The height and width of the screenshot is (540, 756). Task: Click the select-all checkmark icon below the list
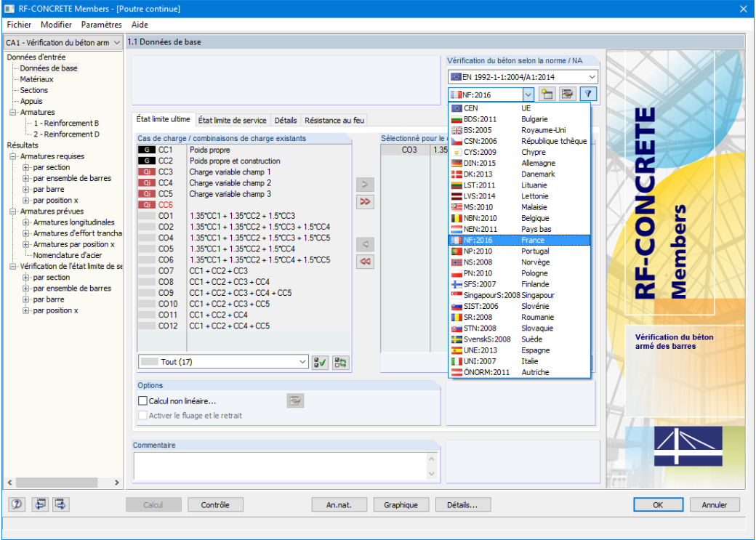pos(320,362)
